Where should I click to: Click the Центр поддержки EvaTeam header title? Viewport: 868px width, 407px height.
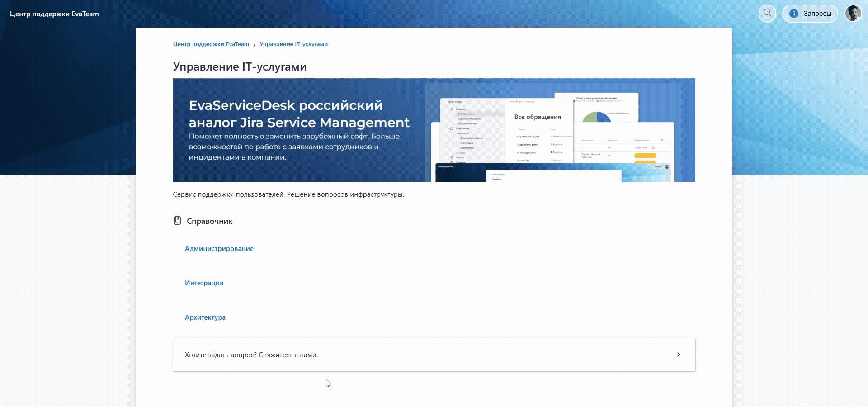[54, 14]
